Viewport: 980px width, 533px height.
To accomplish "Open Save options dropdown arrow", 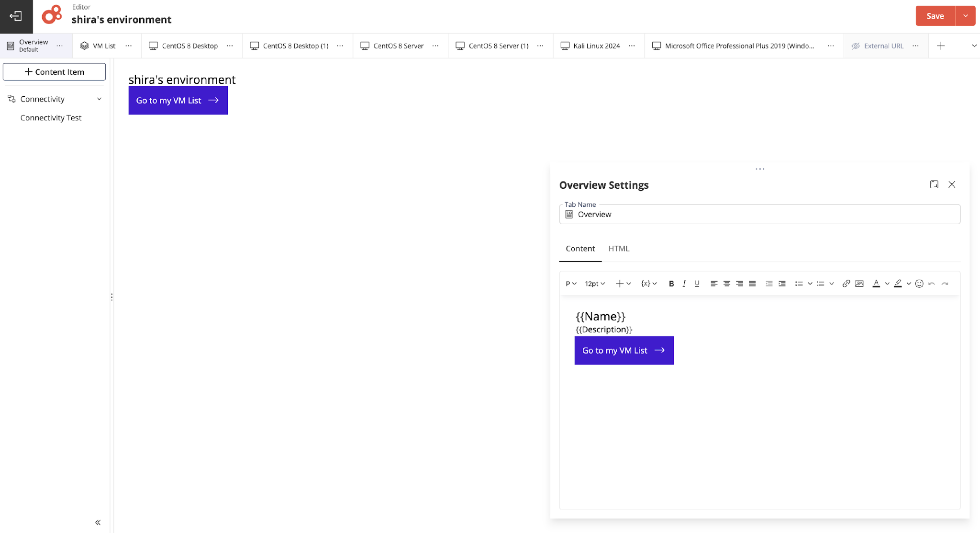I will 966,16.
